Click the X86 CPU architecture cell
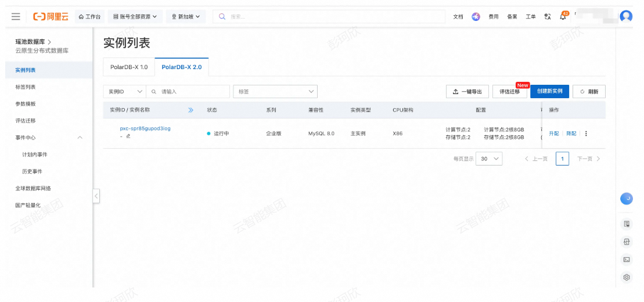The width and height of the screenshot is (644, 302). pos(398,134)
